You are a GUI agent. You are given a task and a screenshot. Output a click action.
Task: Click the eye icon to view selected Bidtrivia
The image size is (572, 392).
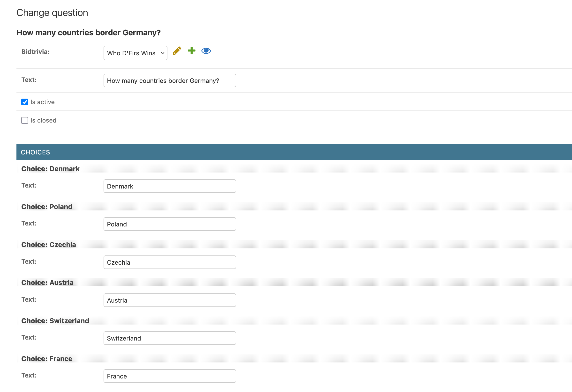tap(206, 51)
